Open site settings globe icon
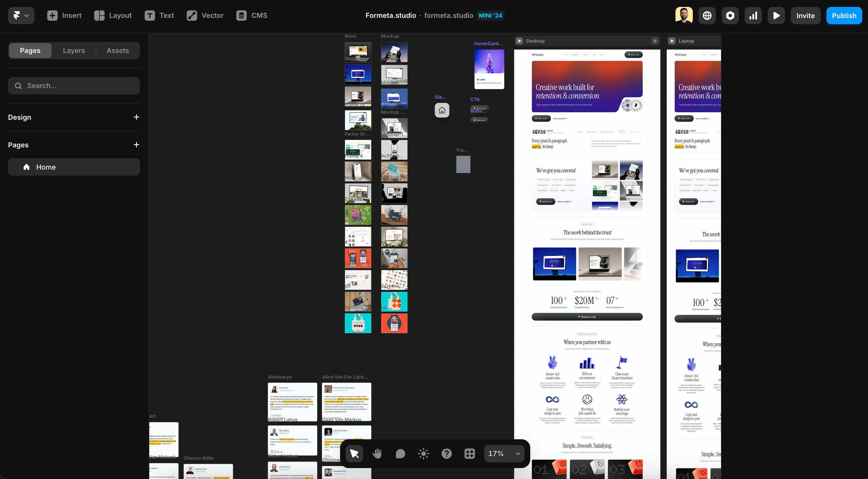The height and width of the screenshot is (479, 868). point(707,16)
